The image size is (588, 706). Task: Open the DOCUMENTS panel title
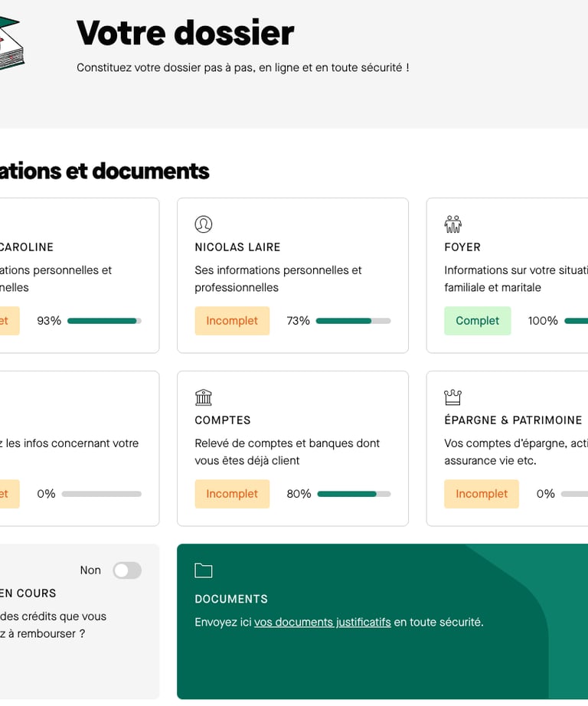tap(231, 600)
